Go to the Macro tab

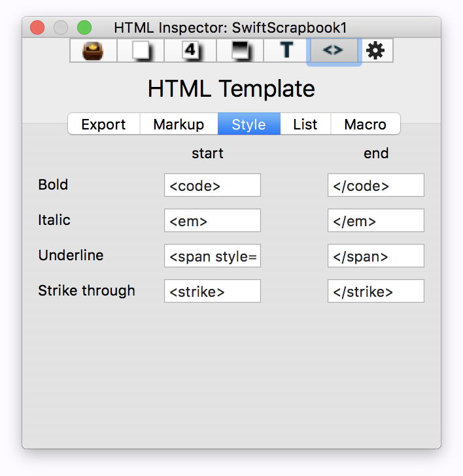tap(365, 124)
